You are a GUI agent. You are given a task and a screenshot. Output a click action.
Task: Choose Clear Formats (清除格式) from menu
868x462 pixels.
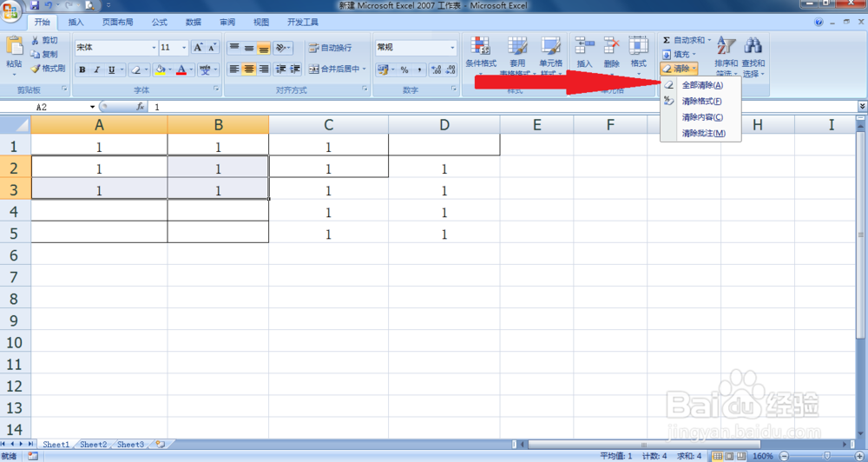[x=700, y=102]
